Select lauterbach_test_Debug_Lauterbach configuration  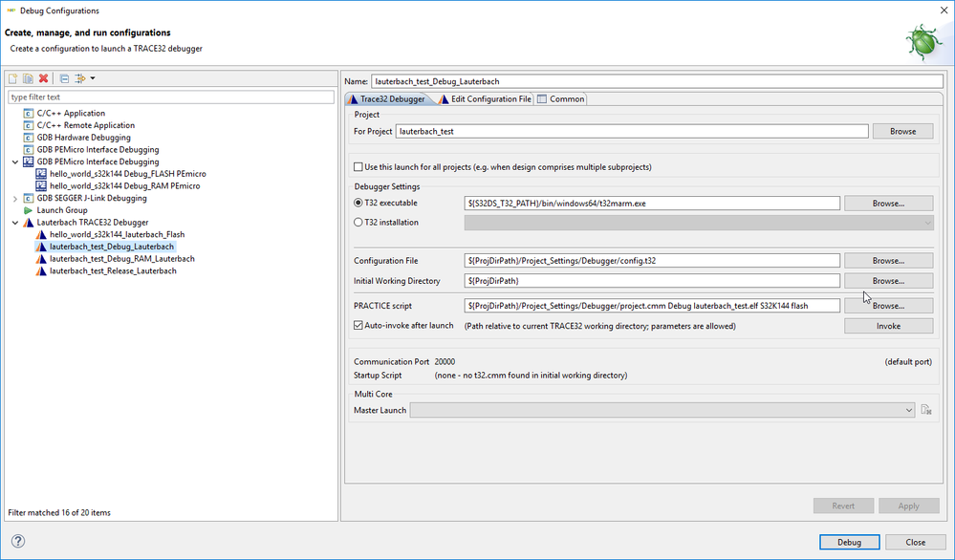pos(112,248)
